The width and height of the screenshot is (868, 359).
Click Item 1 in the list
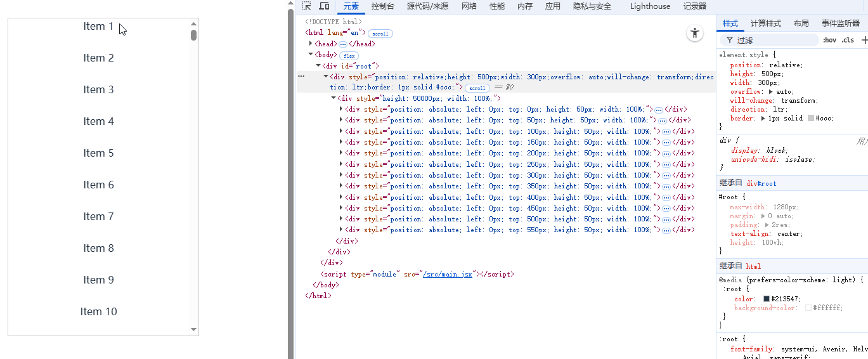pyautogui.click(x=98, y=26)
